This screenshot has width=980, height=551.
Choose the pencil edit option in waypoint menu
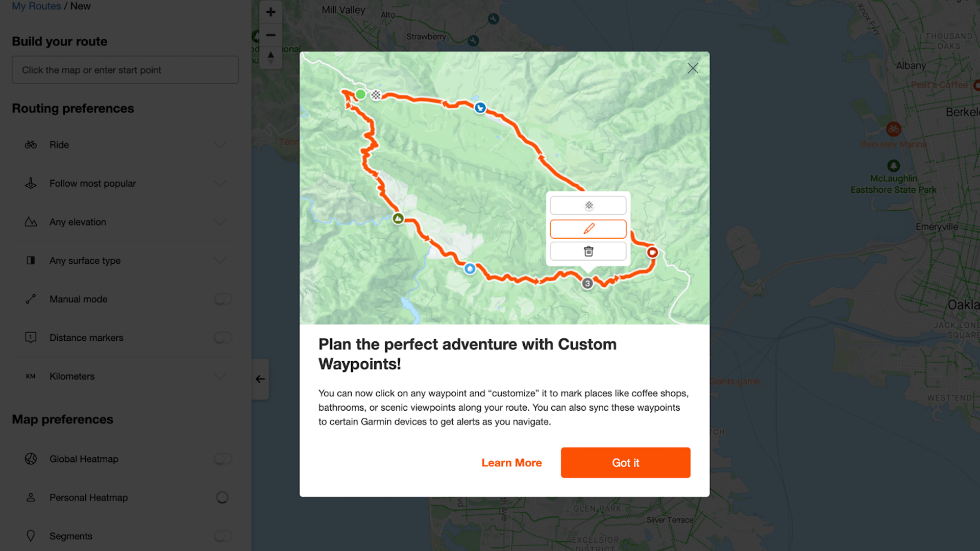(x=588, y=229)
